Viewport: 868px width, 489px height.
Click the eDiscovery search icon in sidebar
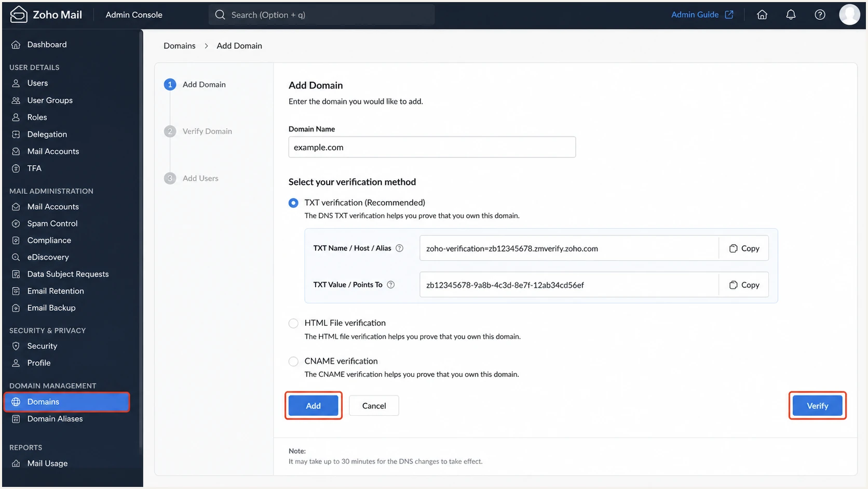coord(16,257)
